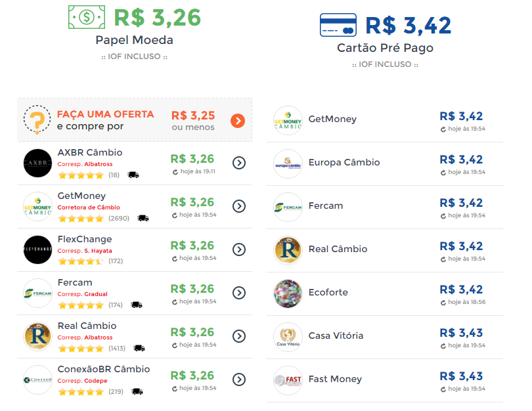Open the ConexãoBR Câmbio row arrow
This screenshot has width=532, height=411.
point(239,379)
